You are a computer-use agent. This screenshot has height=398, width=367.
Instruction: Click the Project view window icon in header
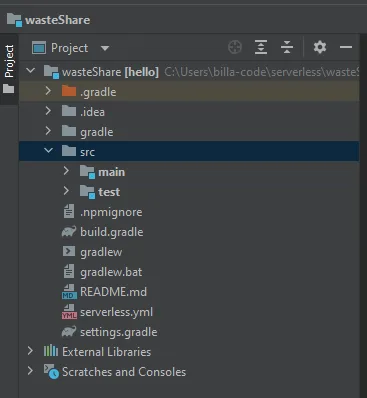point(39,48)
